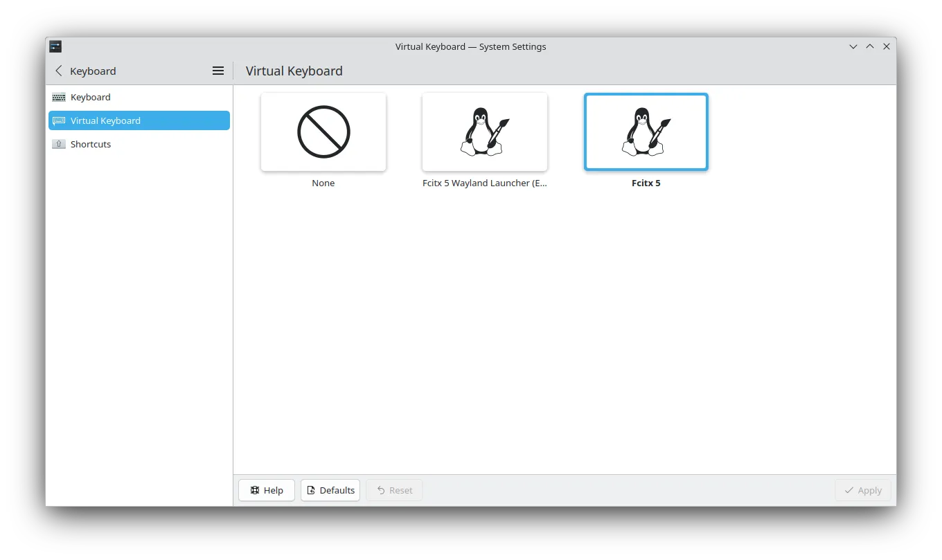Choose the Fcitx 5 Wayland Launcher penguin tile
Image resolution: width=942 pixels, height=560 pixels.
pos(485,132)
